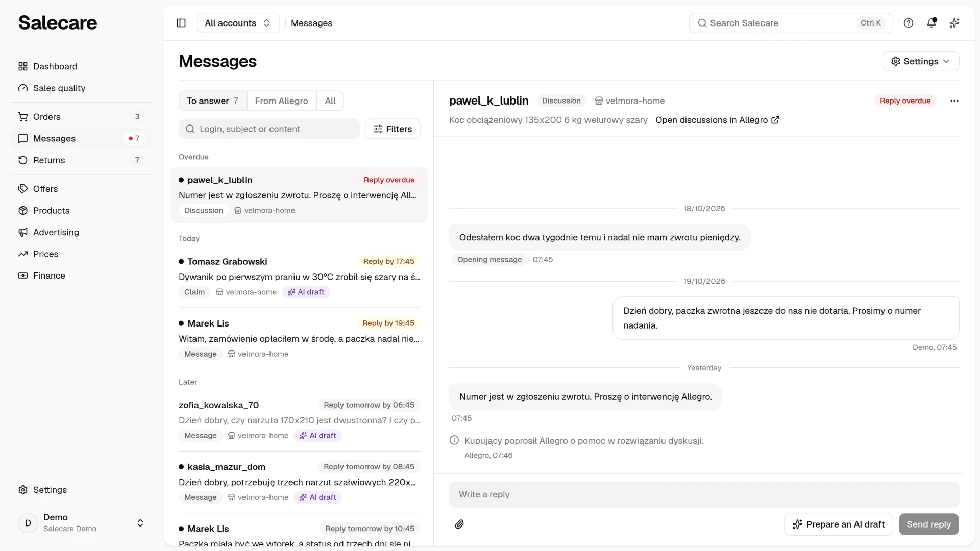Open Filters for message list

pos(393,129)
